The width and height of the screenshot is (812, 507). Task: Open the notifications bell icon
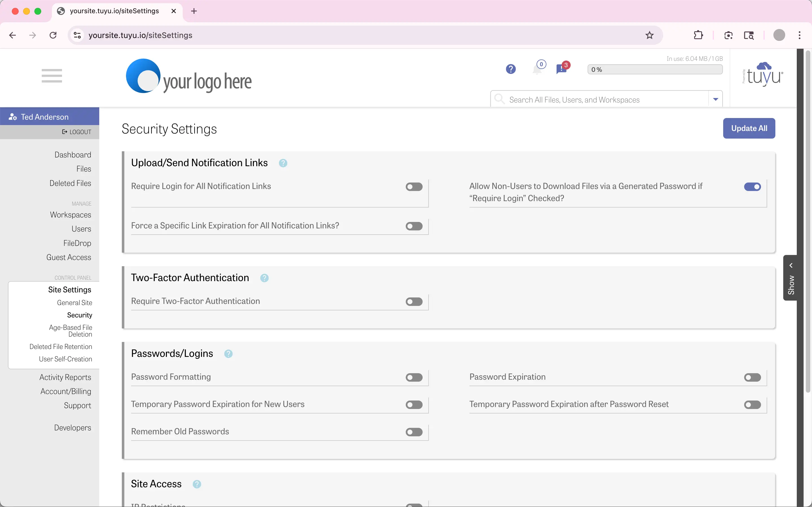pos(538,69)
